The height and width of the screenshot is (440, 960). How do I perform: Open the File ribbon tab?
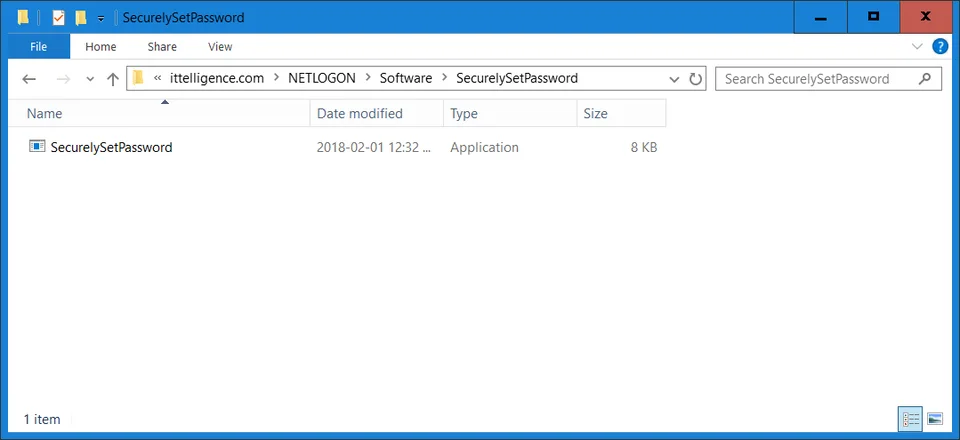click(39, 47)
